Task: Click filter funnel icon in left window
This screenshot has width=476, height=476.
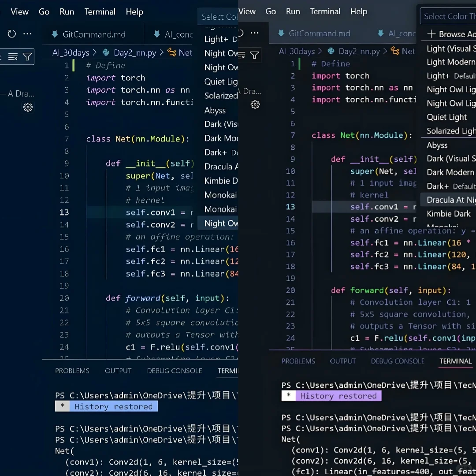Action: [x=27, y=57]
